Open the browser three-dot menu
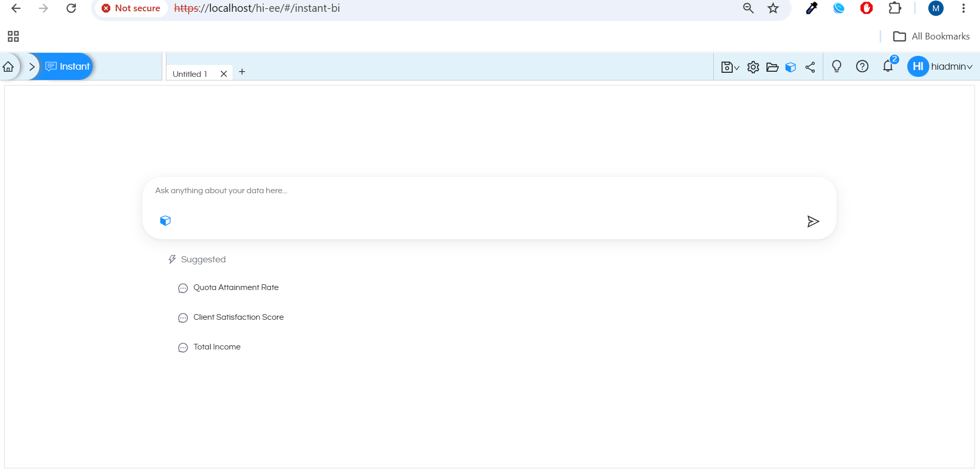Image resolution: width=980 pixels, height=475 pixels. [964, 8]
